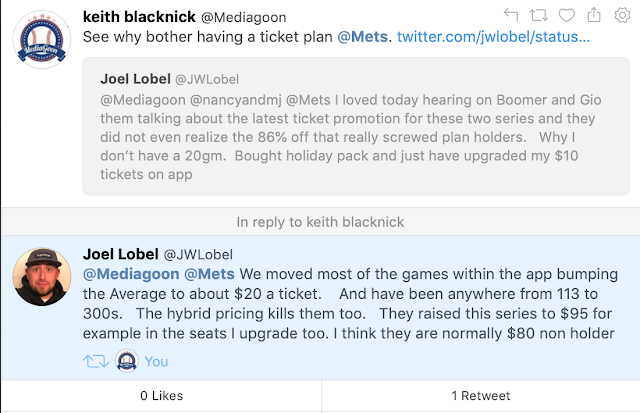Click the small avatar next to You
This screenshot has width=640, height=413.
[x=127, y=362]
